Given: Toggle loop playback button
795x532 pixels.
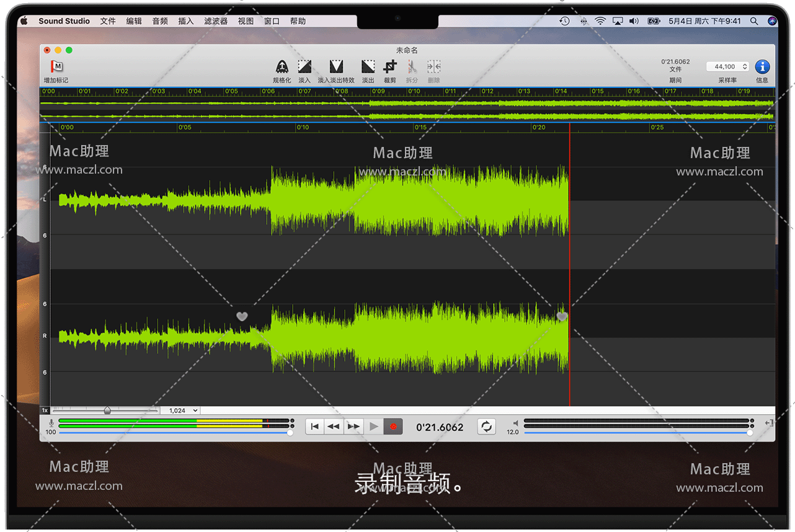Looking at the screenshot, I should pyautogui.click(x=486, y=427).
